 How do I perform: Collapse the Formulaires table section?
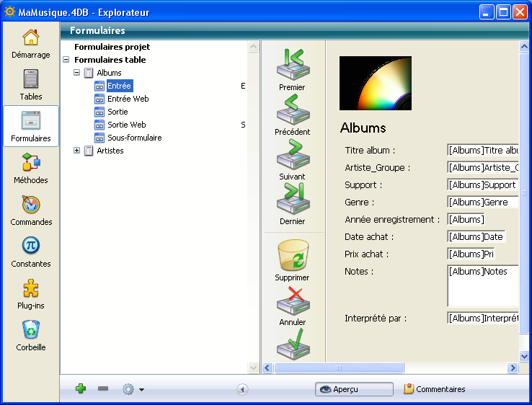66,60
